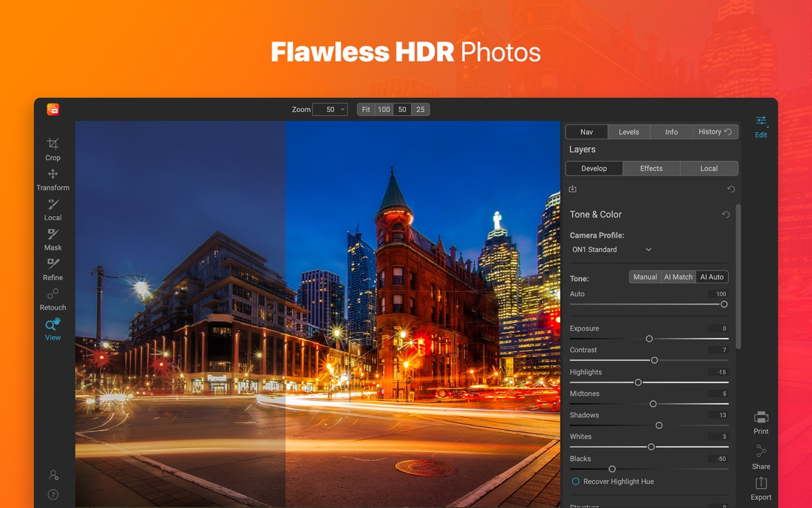Click the Exposure slider handle

pyautogui.click(x=649, y=339)
